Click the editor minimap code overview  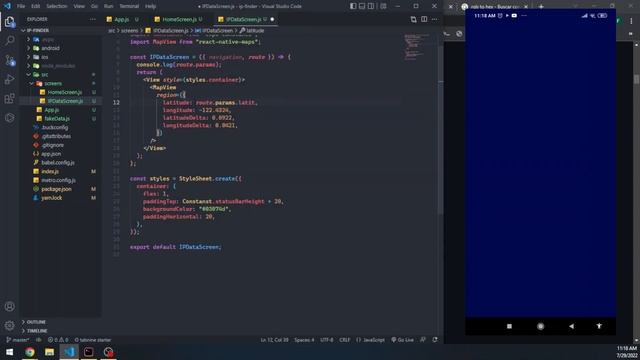(x=416, y=47)
